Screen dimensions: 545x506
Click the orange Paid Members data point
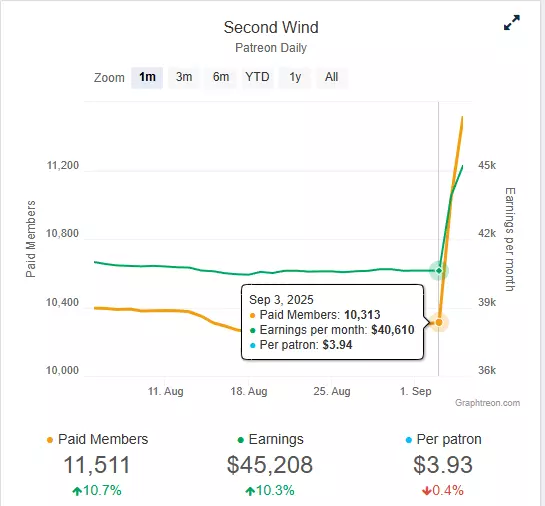(439, 323)
